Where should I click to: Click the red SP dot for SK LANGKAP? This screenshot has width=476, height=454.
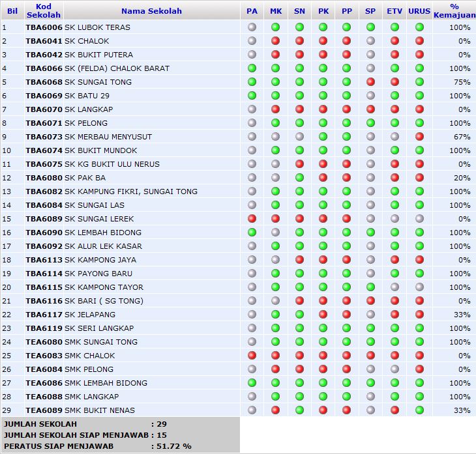click(370, 109)
